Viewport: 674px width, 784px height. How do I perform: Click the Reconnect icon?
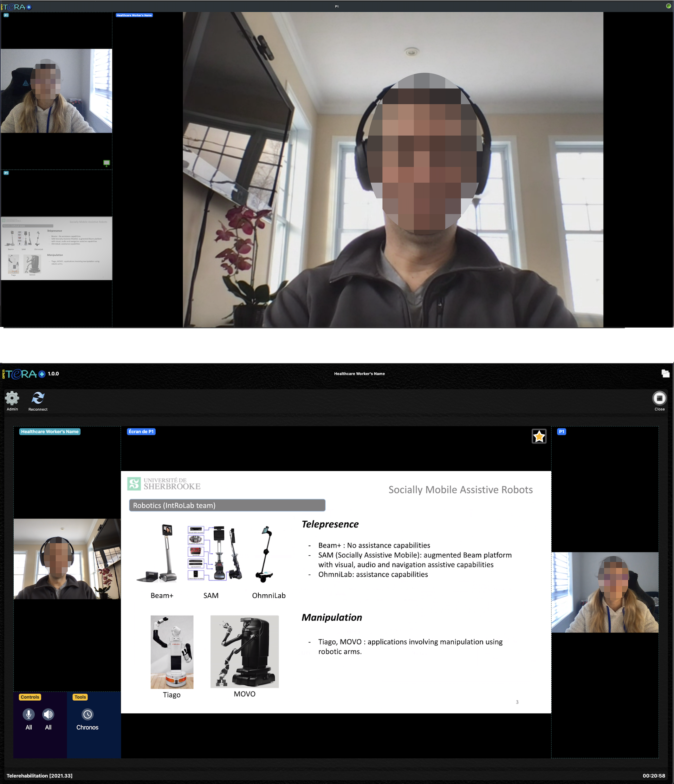pos(38,398)
